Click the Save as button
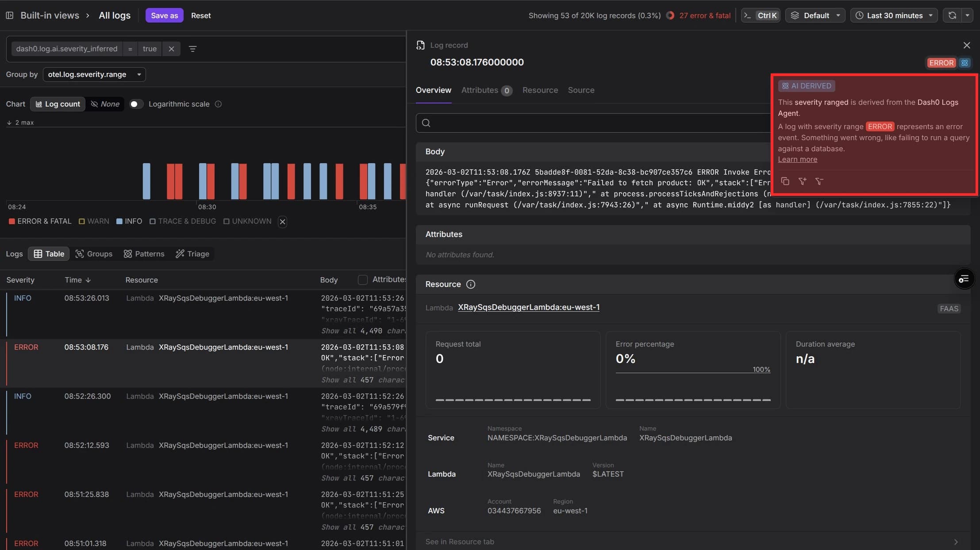Viewport: 980px width, 550px height. click(165, 15)
